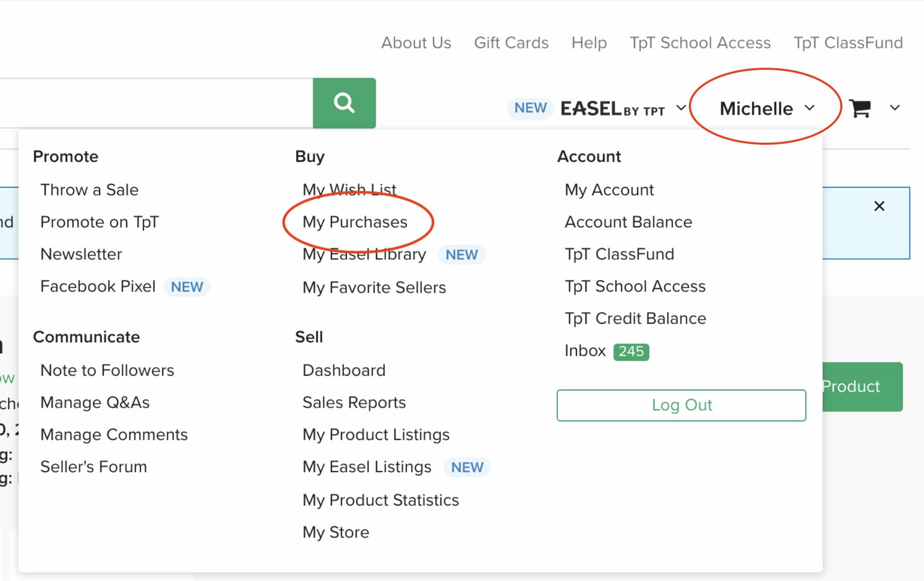Image resolution: width=924 pixels, height=581 pixels.
Task: Select TpT School Access under Account
Action: 635,286
